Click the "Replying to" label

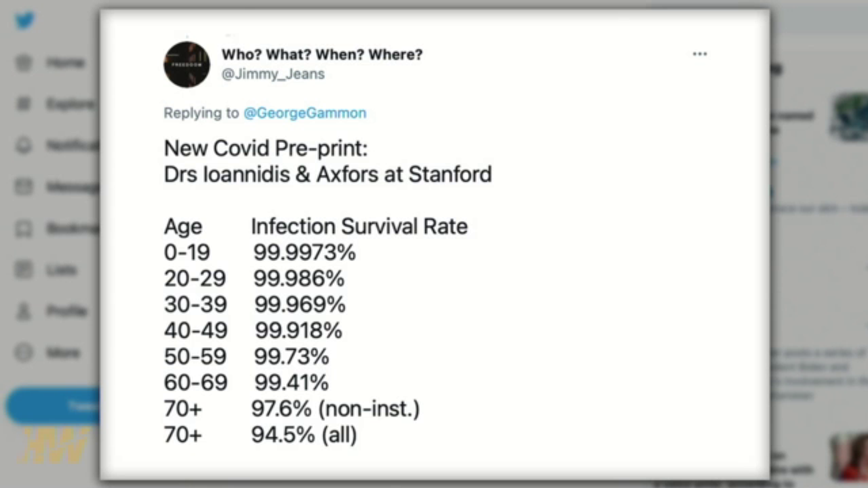201,113
